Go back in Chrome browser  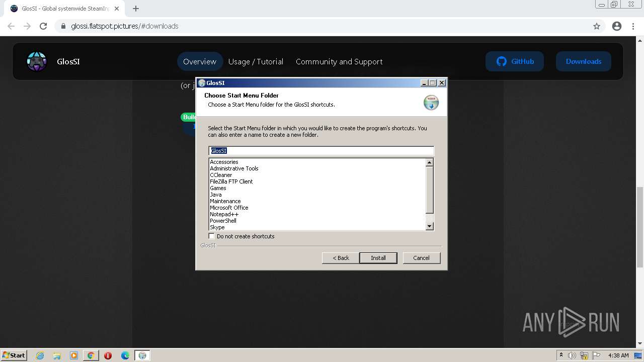[11, 26]
